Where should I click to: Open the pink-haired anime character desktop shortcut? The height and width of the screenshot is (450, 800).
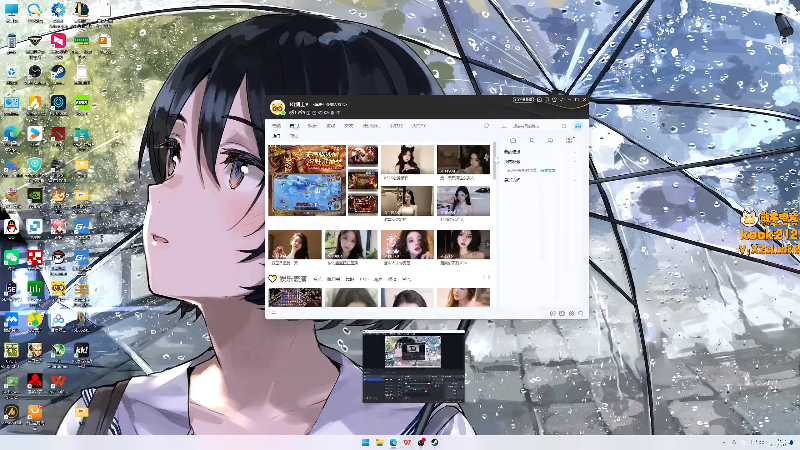[58, 227]
